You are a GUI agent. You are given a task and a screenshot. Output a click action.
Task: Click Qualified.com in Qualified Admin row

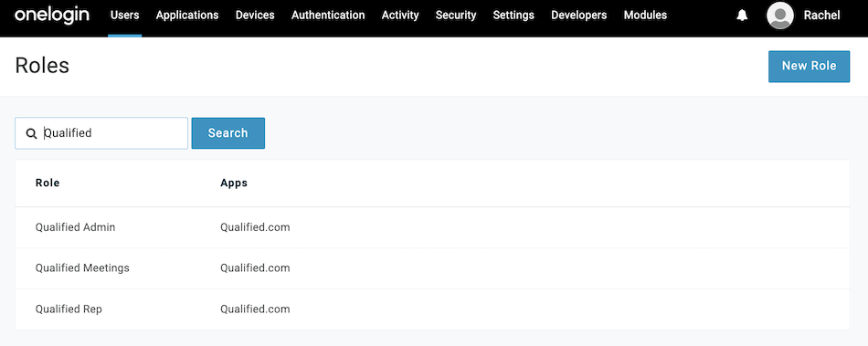pos(255,227)
